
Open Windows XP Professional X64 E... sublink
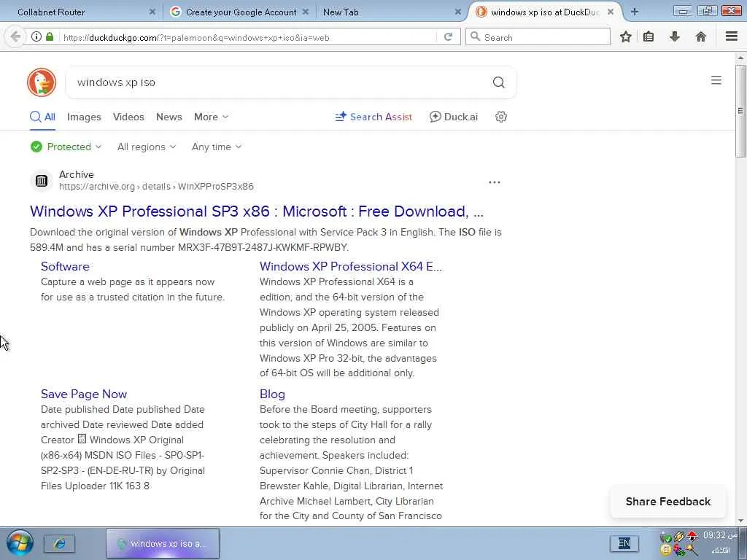tap(351, 266)
